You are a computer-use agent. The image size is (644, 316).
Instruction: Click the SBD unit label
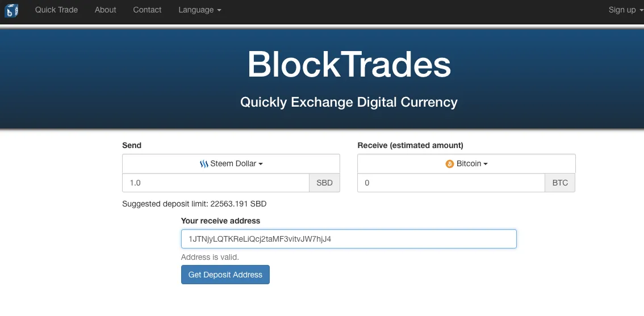coord(324,183)
